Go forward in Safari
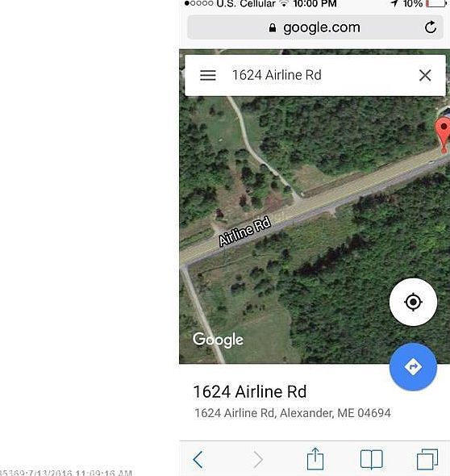450x476 pixels. click(257, 460)
